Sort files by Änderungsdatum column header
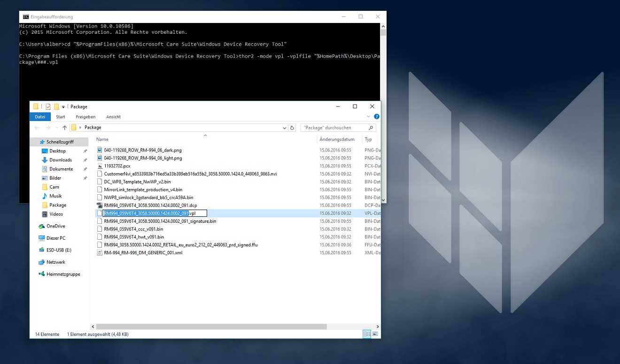 pyautogui.click(x=338, y=139)
